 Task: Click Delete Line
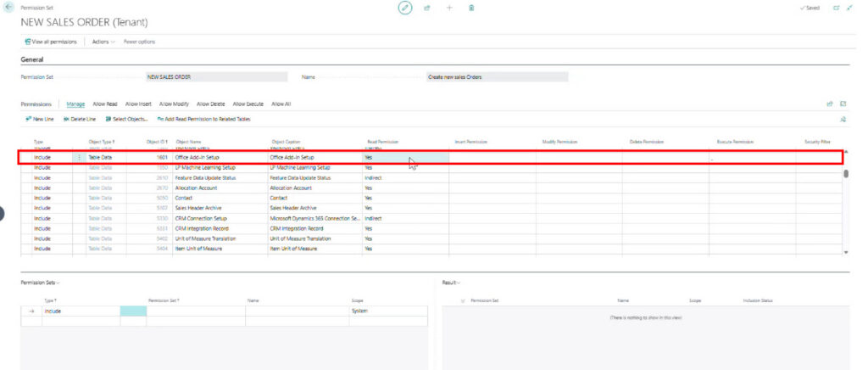coord(80,119)
